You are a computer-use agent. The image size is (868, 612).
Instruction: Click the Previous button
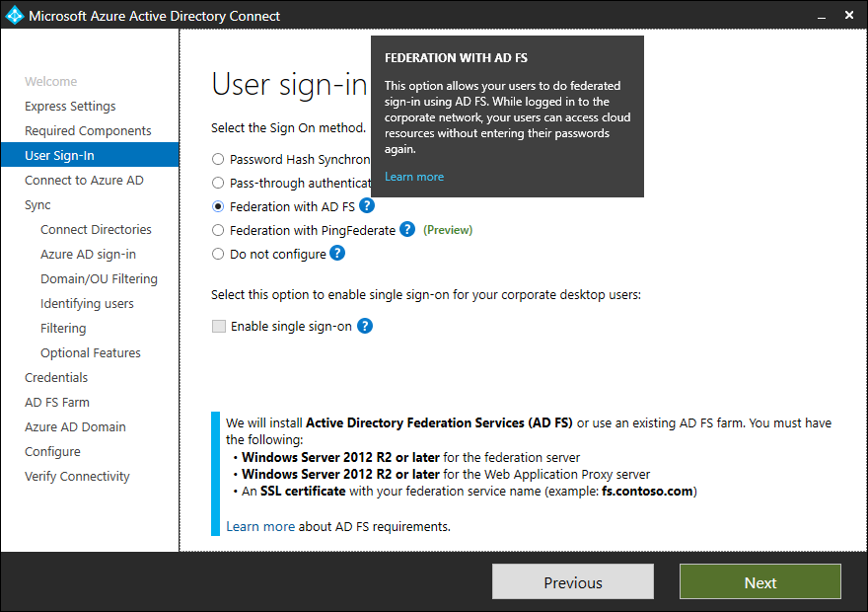coord(572,581)
